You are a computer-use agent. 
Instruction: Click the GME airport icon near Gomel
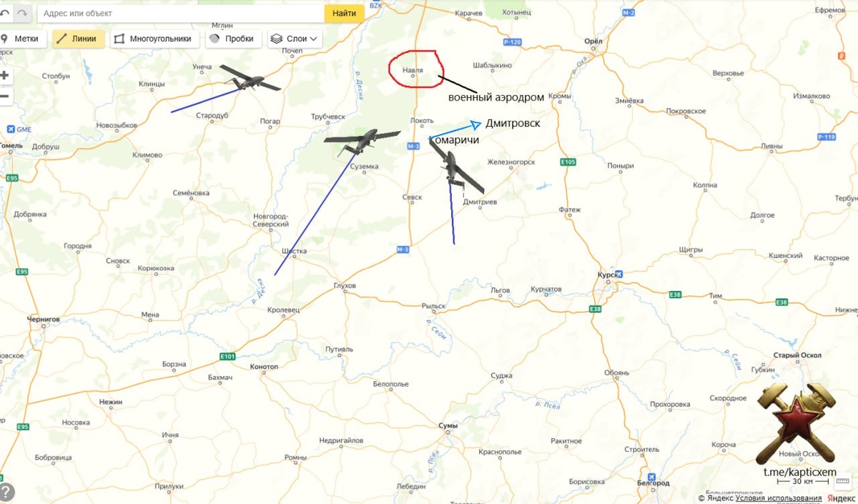[x=10, y=129]
